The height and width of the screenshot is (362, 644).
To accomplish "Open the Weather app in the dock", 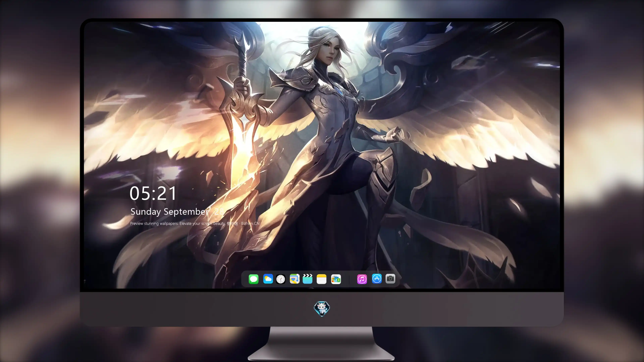I will [x=268, y=279].
